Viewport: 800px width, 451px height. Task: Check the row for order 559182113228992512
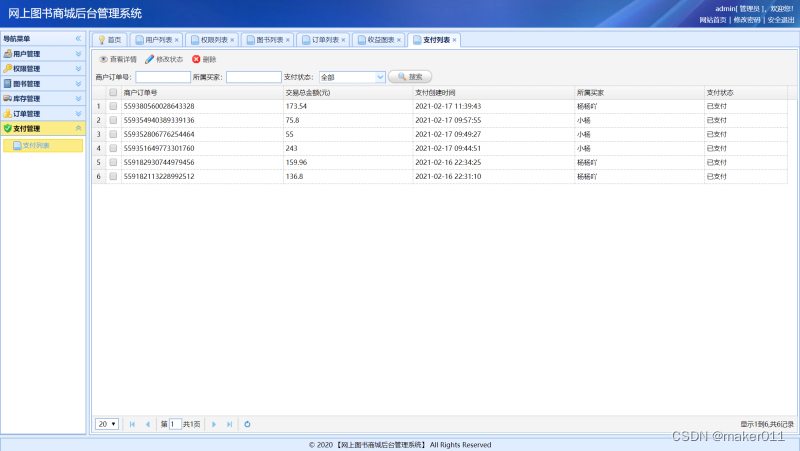click(113, 176)
